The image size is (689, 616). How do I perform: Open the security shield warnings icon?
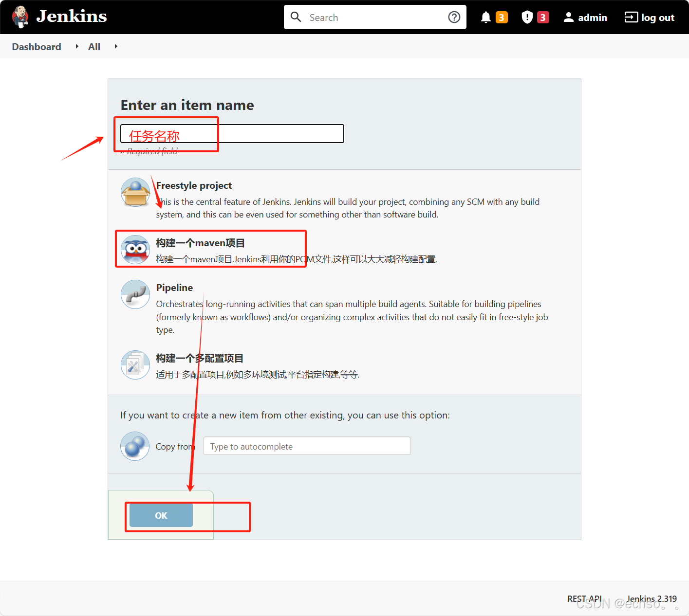pyautogui.click(x=527, y=18)
